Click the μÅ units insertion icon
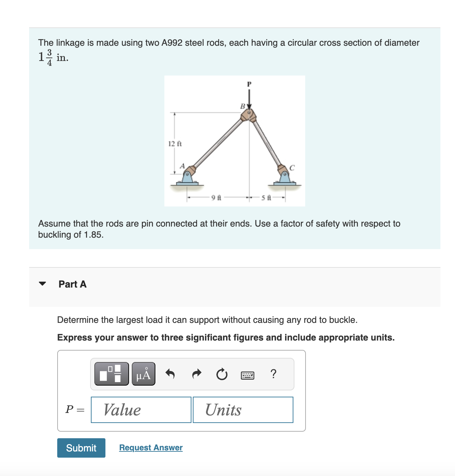 [143, 374]
